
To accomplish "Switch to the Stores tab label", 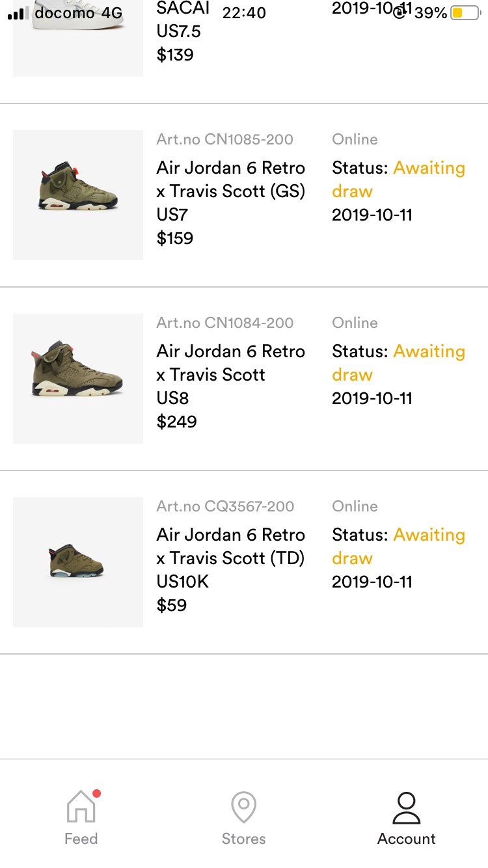I will tap(244, 839).
